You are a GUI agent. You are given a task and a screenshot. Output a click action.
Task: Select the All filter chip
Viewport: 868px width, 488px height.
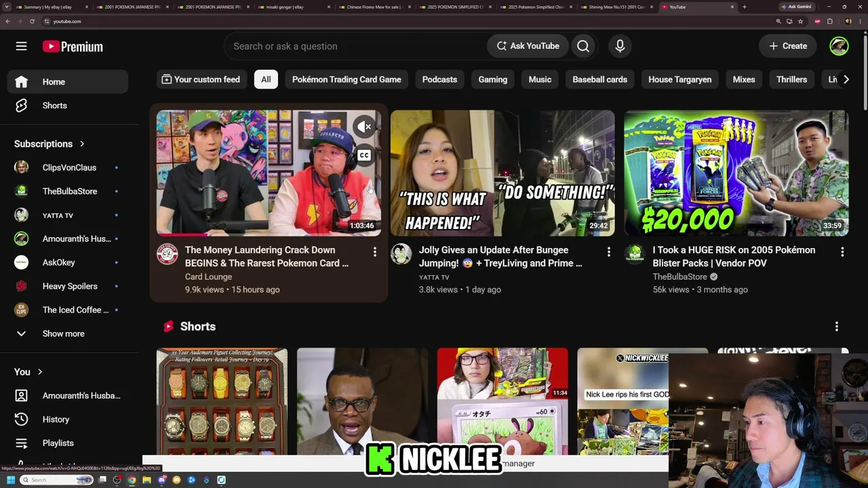266,79
